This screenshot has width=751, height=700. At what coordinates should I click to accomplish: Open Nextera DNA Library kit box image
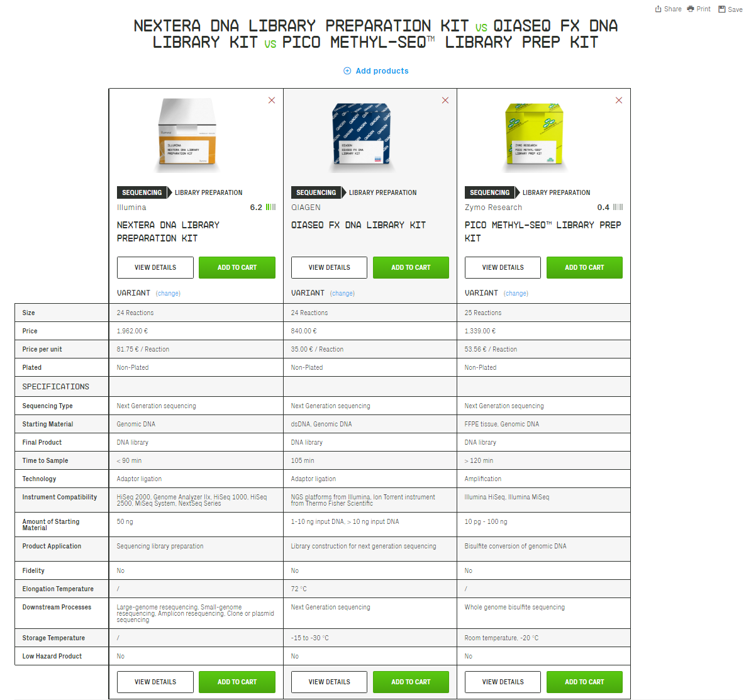[187, 135]
